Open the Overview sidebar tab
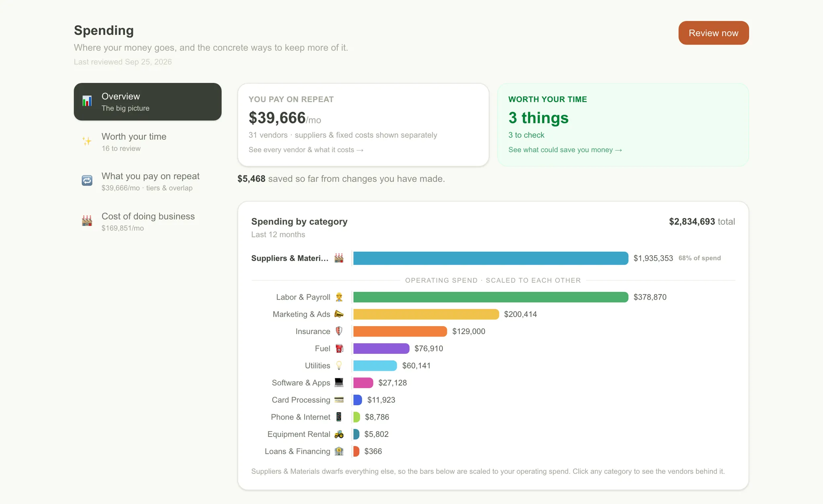Image resolution: width=823 pixels, height=504 pixels. [147, 102]
